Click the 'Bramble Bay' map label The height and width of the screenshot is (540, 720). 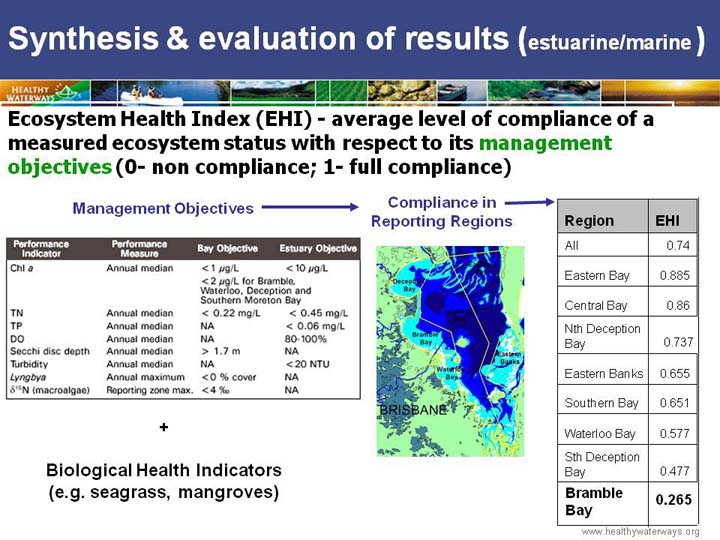pyautogui.click(x=425, y=338)
